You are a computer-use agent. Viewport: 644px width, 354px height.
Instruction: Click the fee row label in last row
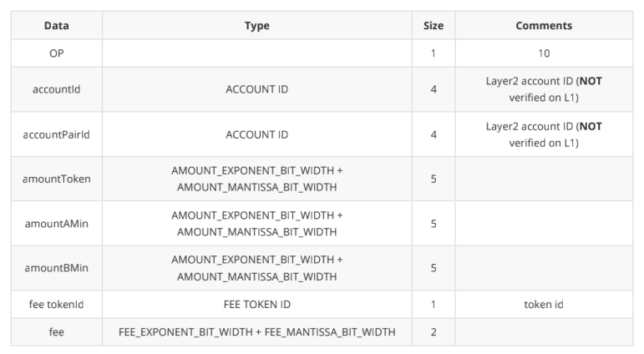pos(56,332)
